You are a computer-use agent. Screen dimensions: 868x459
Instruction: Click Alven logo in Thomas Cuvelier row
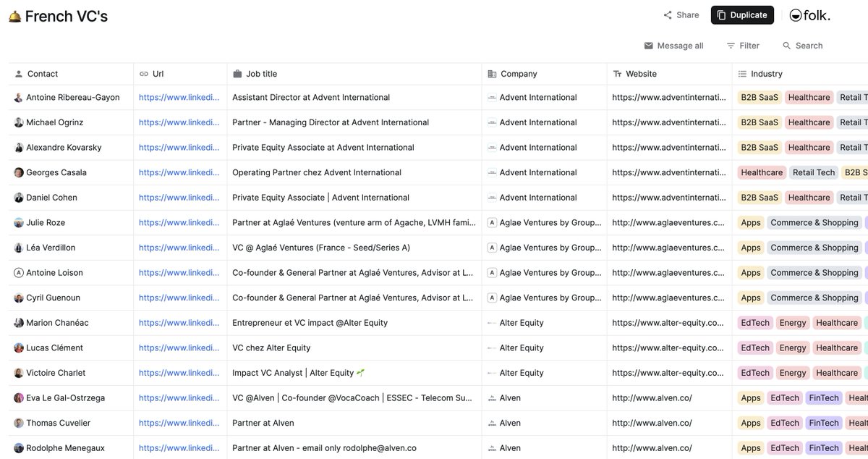pos(492,423)
